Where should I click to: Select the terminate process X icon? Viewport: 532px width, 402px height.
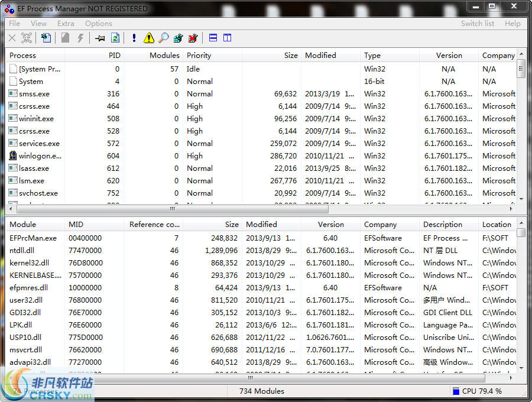coord(12,38)
